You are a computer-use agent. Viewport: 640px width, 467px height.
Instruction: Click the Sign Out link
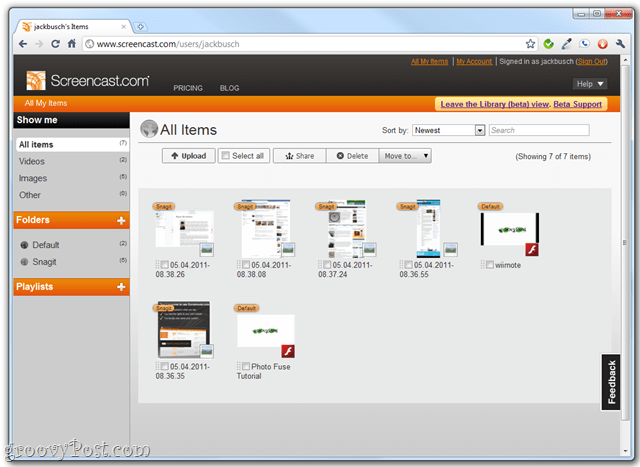pos(592,62)
